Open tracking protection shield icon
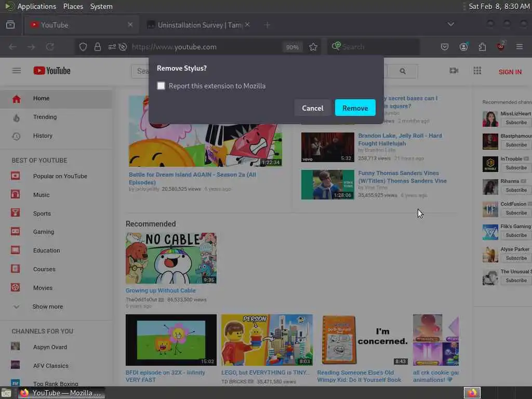This screenshot has height=399, width=532. (83, 47)
